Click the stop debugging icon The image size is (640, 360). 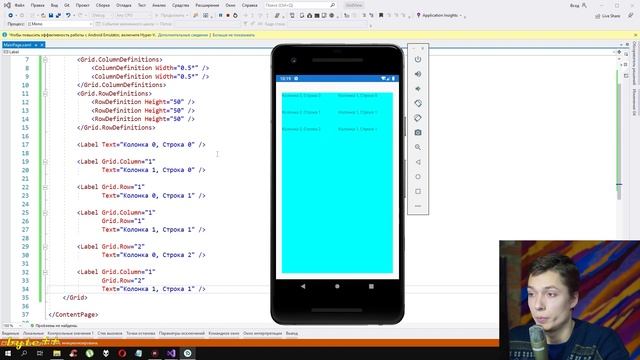[228, 15]
